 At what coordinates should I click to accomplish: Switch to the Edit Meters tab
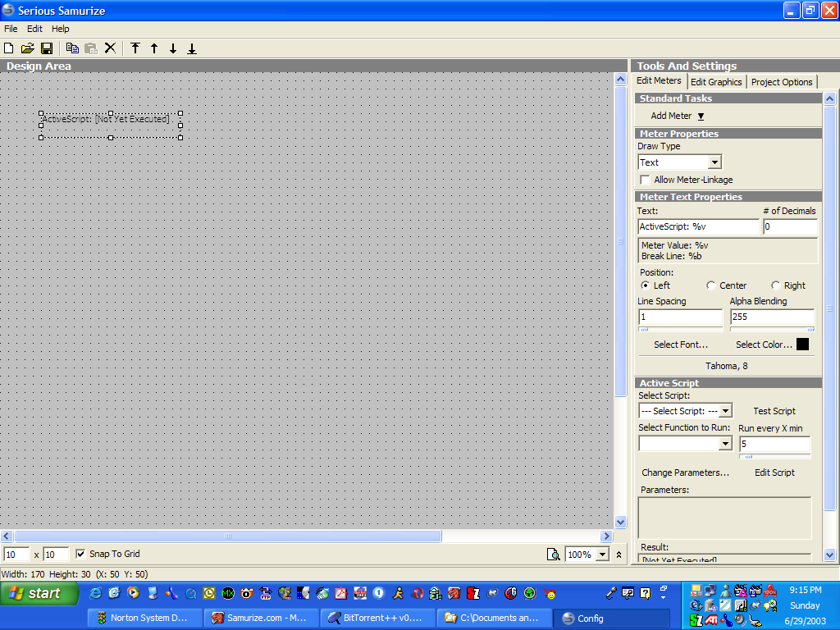click(659, 81)
